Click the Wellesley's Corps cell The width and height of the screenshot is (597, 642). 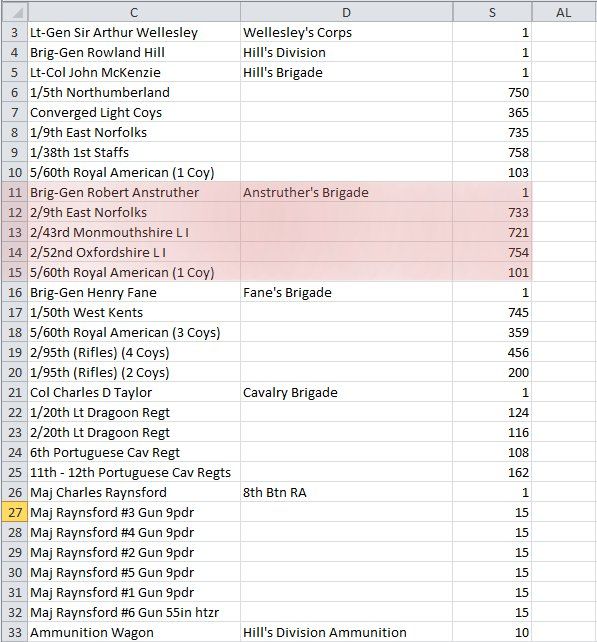346,33
